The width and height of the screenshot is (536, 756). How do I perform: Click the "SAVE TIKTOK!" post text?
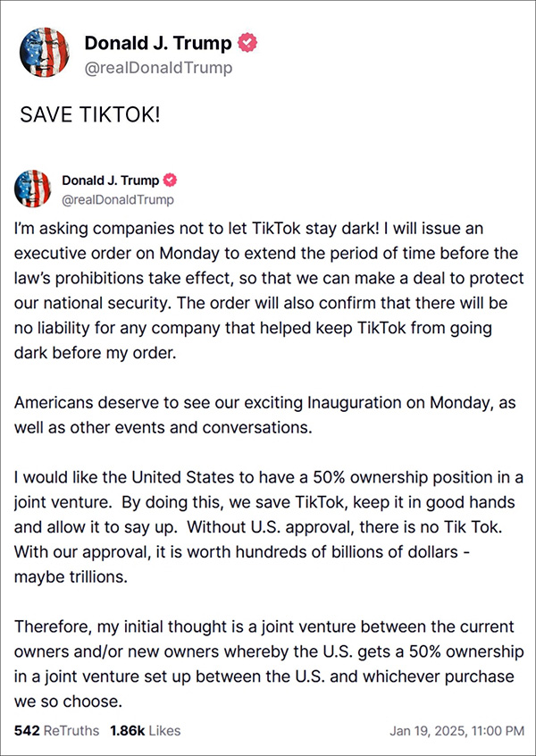tap(89, 116)
